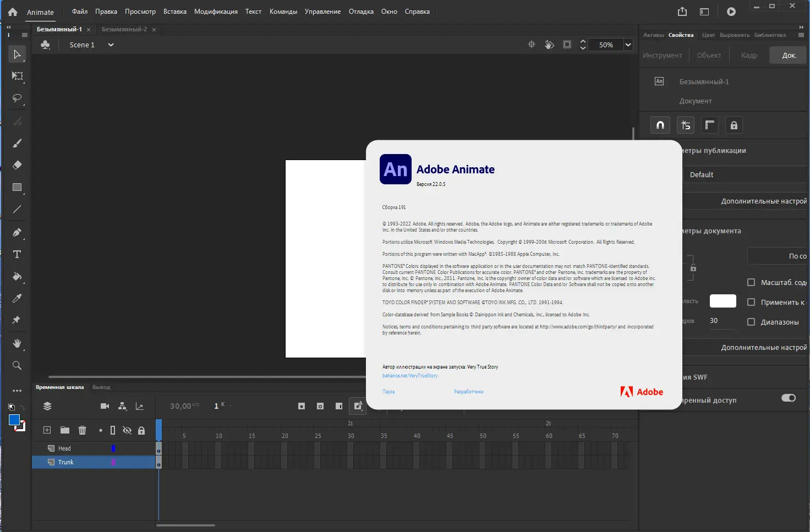This screenshot has width=810, height=532.
Task: Enable the snap magnet option in document properties
Action: pos(660,125)
